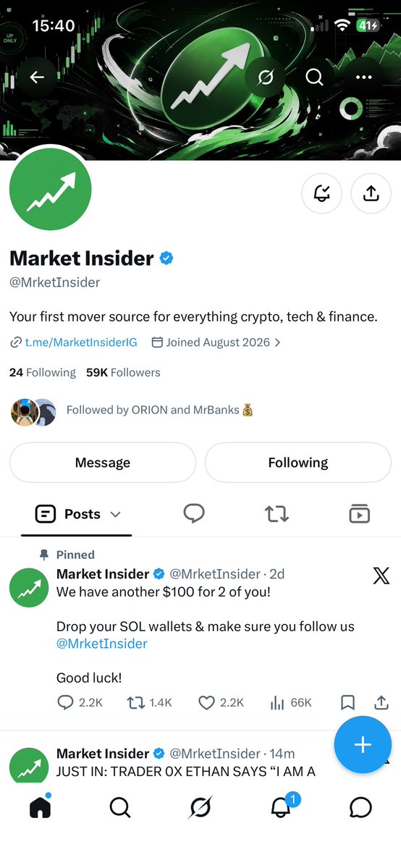Tap the back arrow on header
Image resolution: width=401 pixels, height=868 pixels.
(x=37, y=77)
